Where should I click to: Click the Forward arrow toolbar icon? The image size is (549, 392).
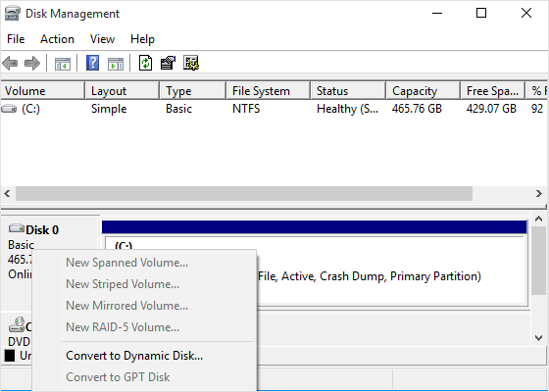pos(32,64)
